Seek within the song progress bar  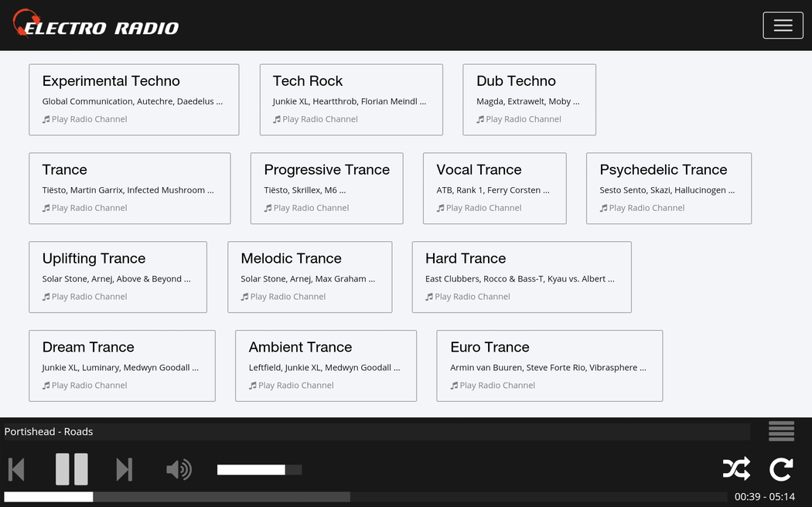(x=363, y=497)
